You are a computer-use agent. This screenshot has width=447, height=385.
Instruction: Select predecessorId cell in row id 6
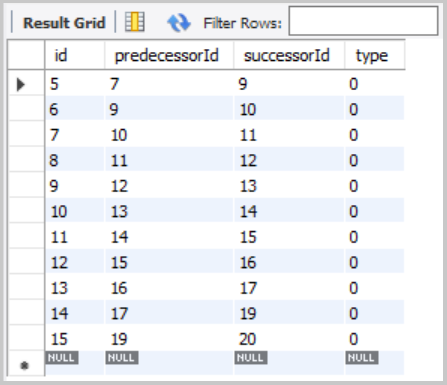pyautogui.click(x=169, y=109)
